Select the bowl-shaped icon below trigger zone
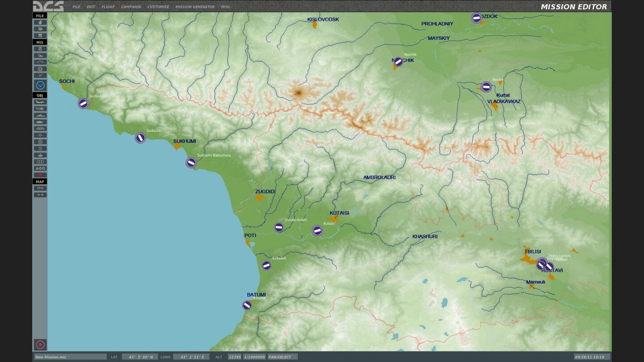644x362 pixels. coord(40,155)
